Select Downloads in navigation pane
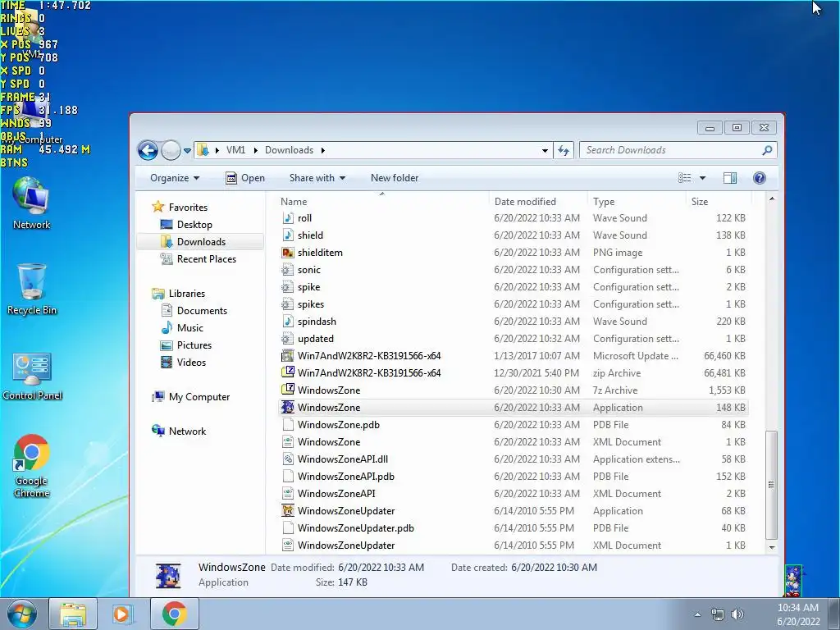 point(200,242)
